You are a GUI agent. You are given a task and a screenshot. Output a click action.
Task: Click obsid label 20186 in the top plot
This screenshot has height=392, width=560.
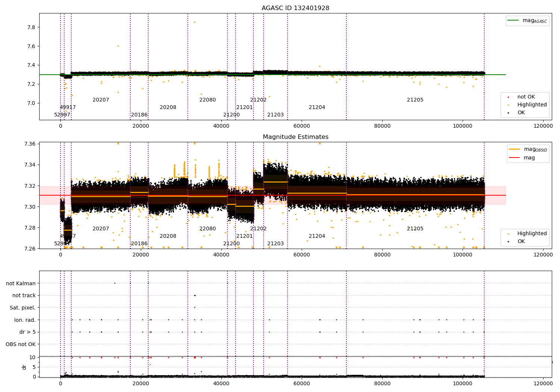coord(139,115)
